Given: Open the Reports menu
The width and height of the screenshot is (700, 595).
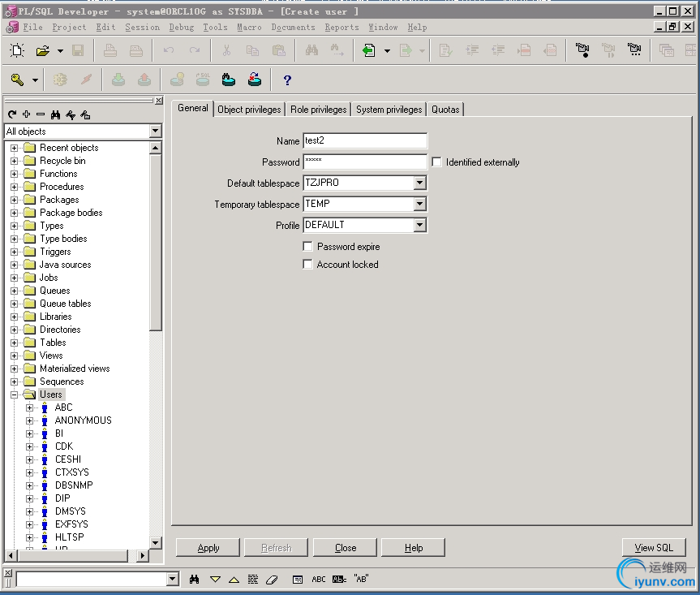Looking at the screenshot, I should [341, 28].
